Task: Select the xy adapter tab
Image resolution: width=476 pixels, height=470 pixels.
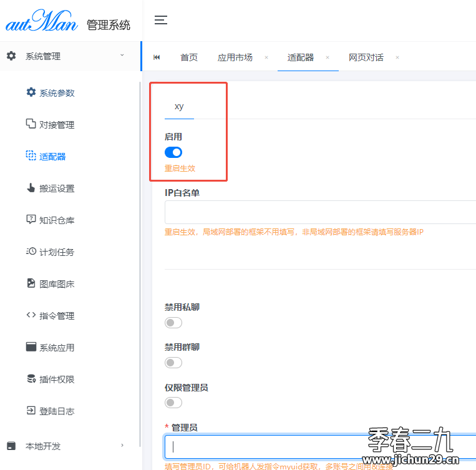Action: pyautogui.click(x=179, y=107)
